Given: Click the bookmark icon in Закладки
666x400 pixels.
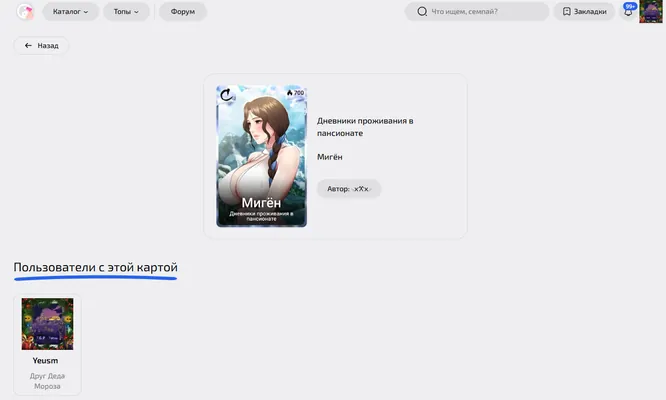Looking at the screenshot, I should [x=567, y=11].
